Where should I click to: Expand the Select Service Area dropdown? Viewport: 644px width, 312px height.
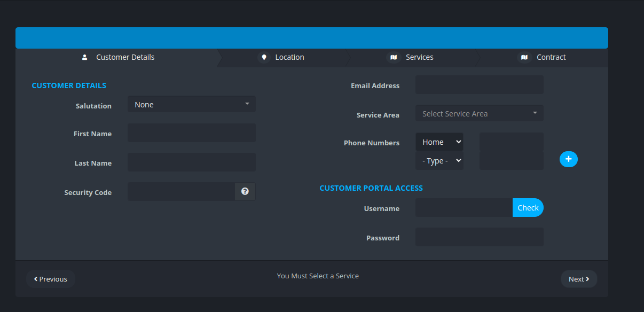(479, 113)
